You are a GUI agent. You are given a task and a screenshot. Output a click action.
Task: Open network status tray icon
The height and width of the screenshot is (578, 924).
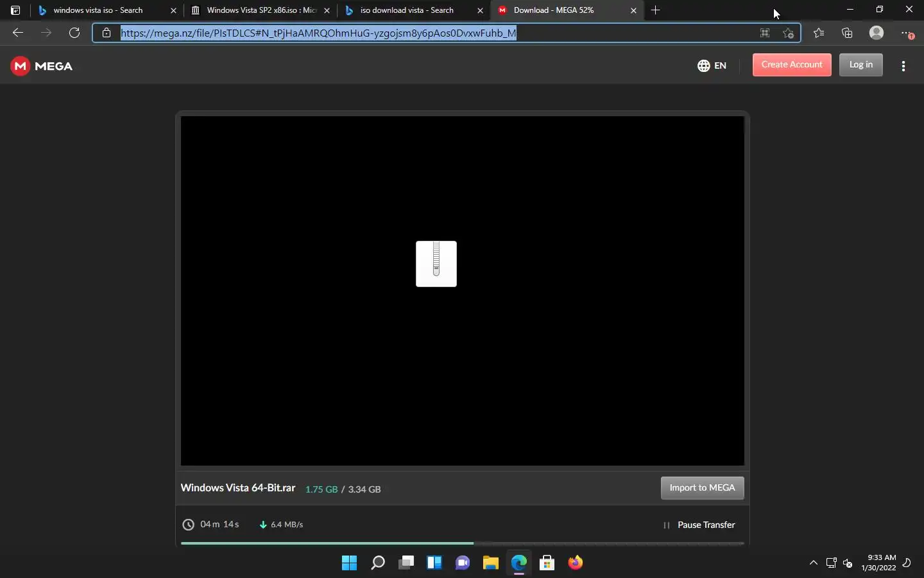pos(832,563)
